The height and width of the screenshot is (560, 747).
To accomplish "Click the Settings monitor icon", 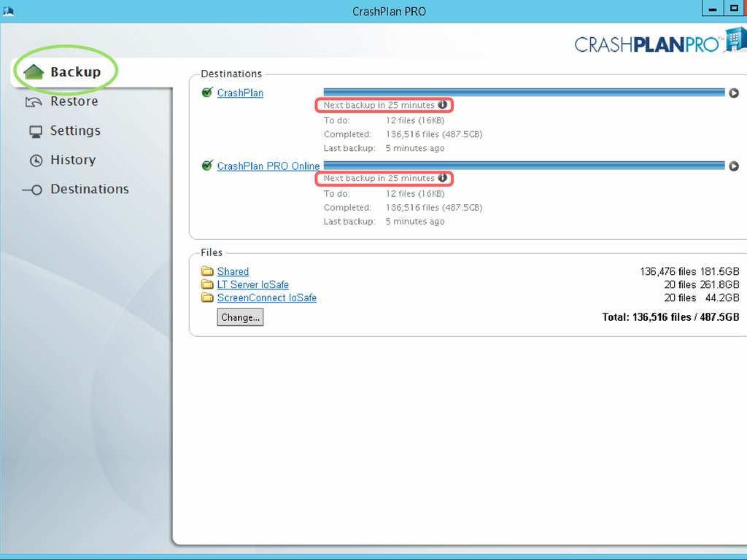I will pyautogui.click(x=35, y=131).
